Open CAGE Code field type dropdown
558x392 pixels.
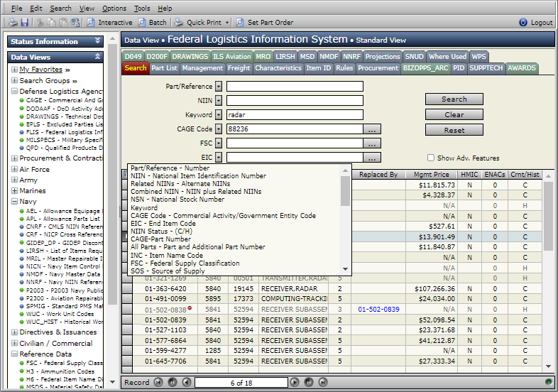[219, 129]
